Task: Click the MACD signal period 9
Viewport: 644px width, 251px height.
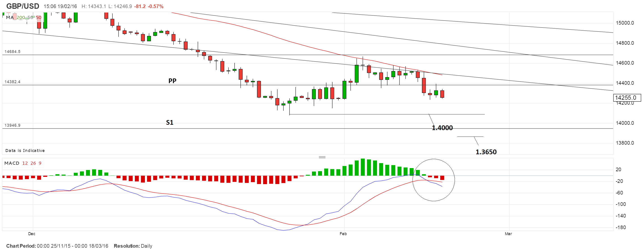Action: click(40, 163)
